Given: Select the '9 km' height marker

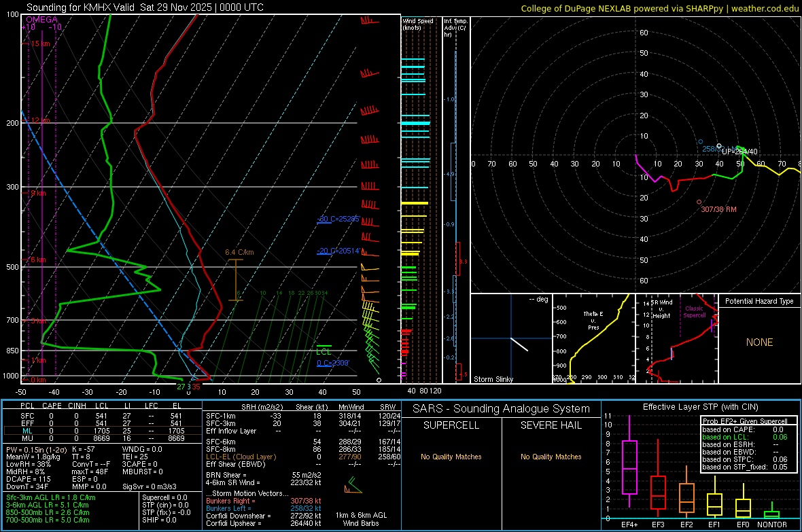Looking at the screenshot, I should [x=38, y=194].
